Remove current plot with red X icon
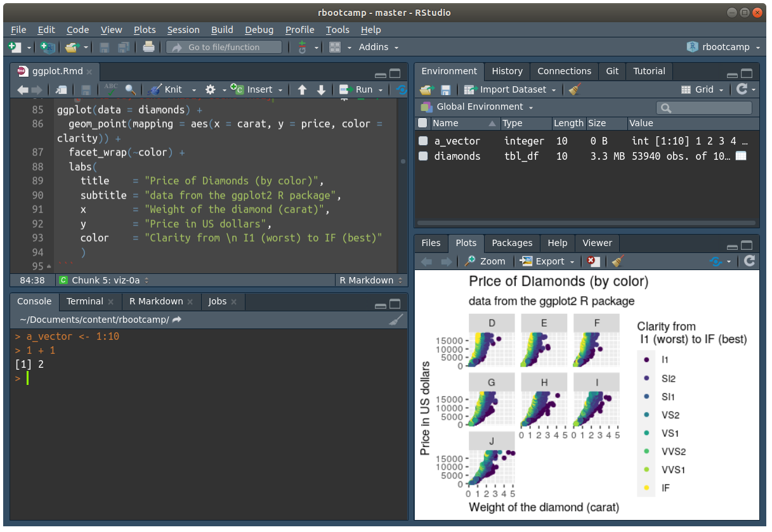The height and width of the screenshot is (532, 772). (x=592, y=261)
